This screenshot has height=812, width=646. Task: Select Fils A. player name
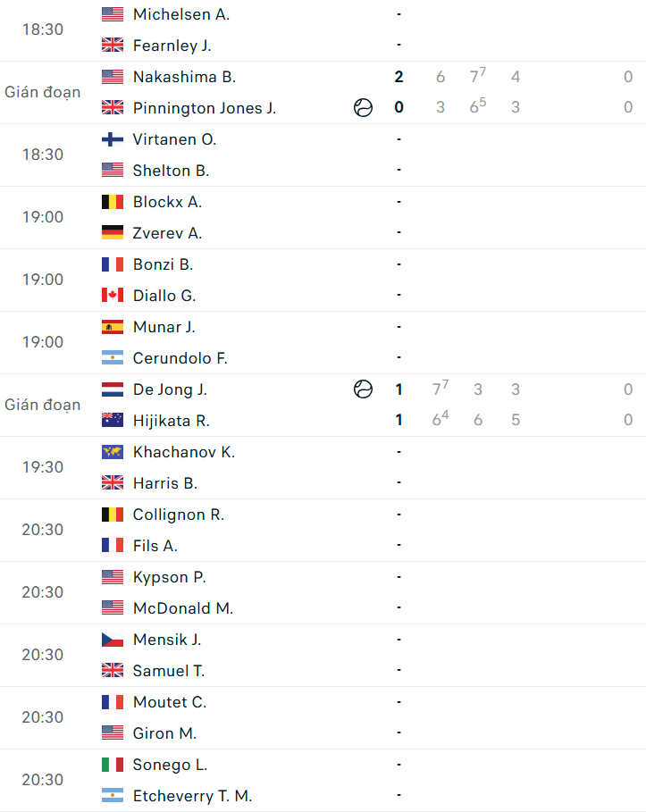point(155,546)
